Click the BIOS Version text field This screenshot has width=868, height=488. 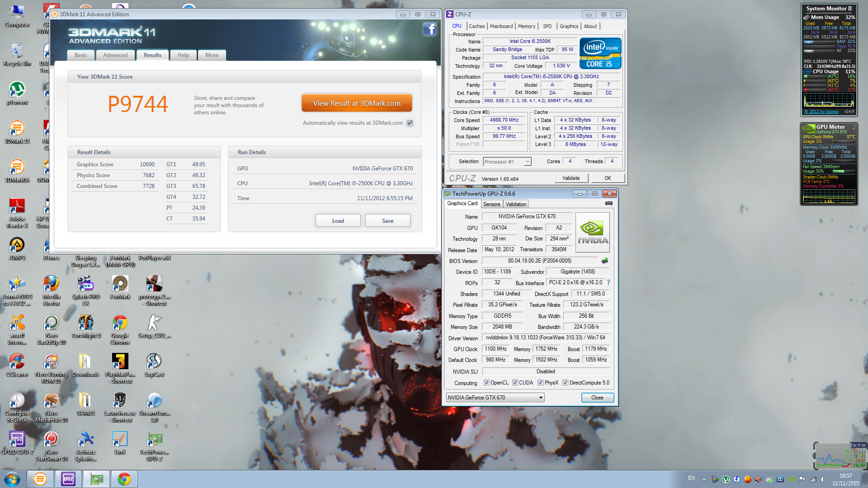(x=539, y=261)
